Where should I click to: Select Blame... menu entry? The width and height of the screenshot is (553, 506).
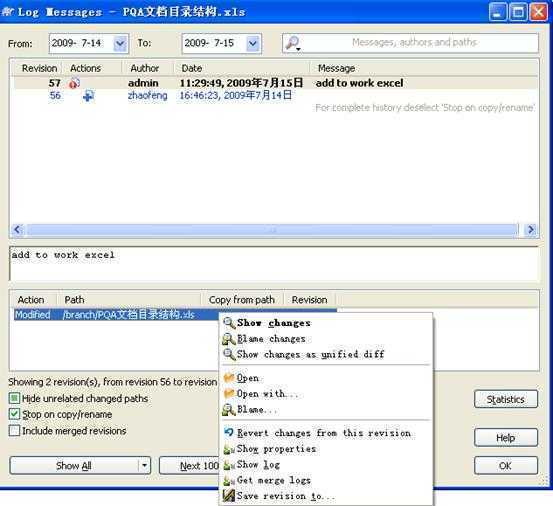click(326, 409)
